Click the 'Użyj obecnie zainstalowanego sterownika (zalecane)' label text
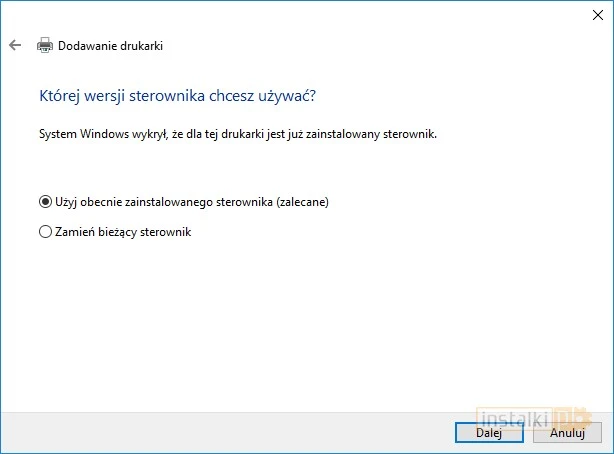 click(x=191, y=201)
